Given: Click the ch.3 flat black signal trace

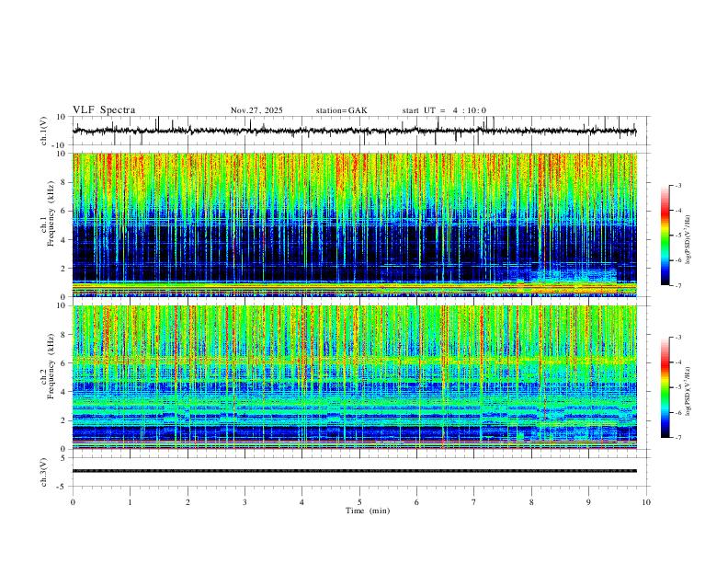Looking at the screenshot, I should [x=354, y=471].
